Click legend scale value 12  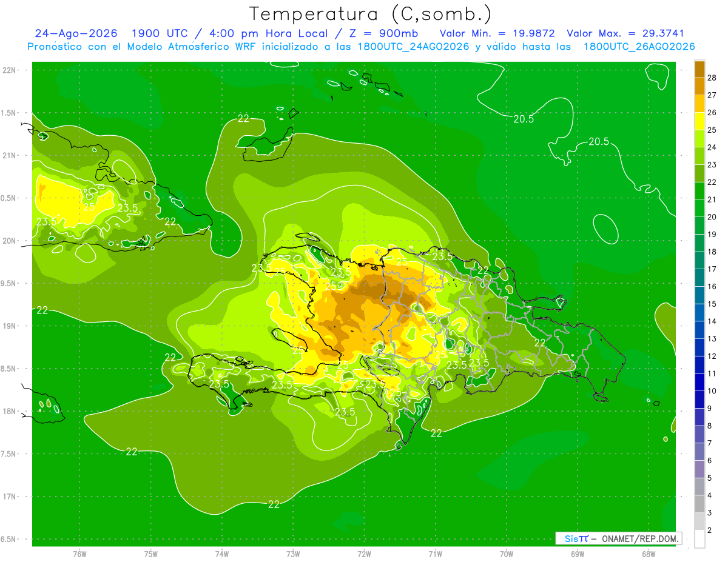pos(713,356)
